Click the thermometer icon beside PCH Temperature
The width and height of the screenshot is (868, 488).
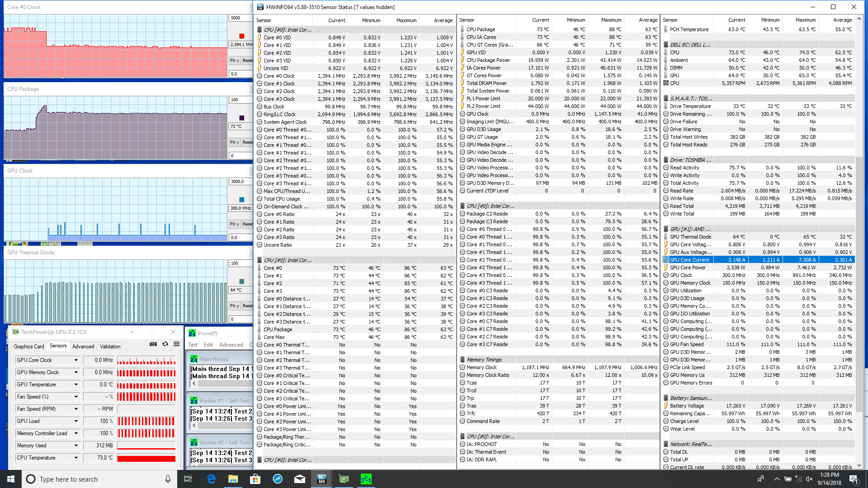[x=666, y=29]
